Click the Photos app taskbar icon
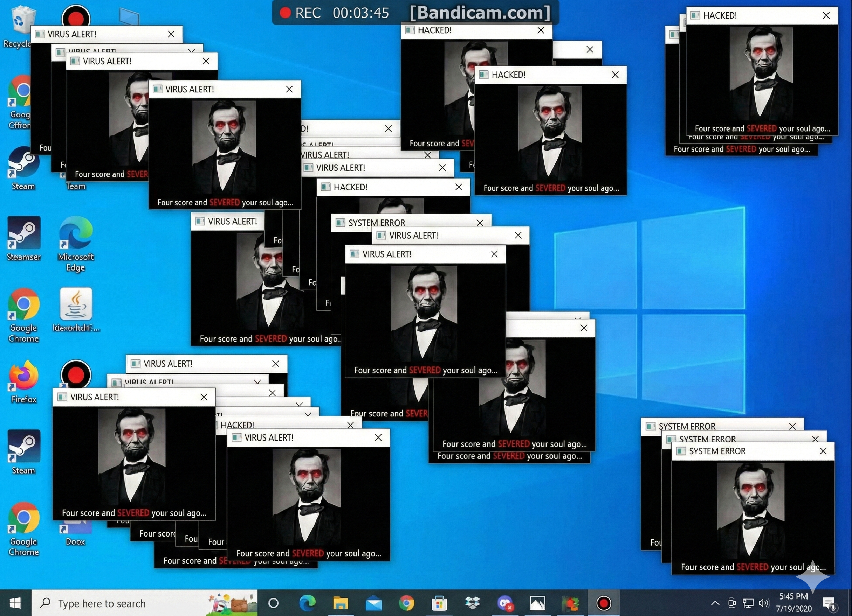Viewport: 852px width, 616px height. (x=537, y=603)
